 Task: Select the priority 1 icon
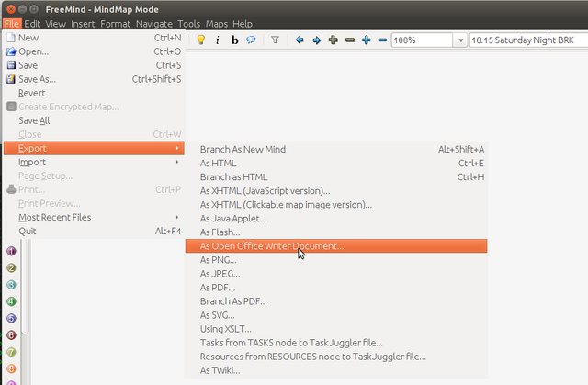pyautogui.click(x=12, y=251)
